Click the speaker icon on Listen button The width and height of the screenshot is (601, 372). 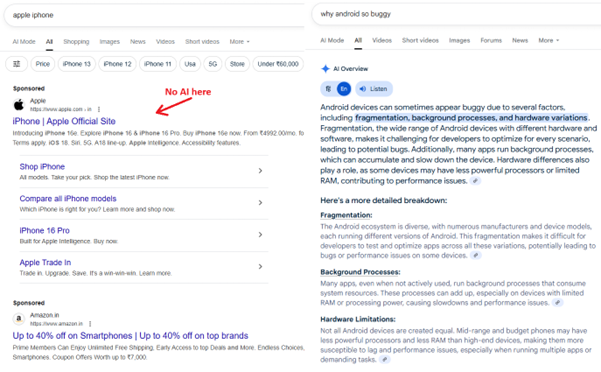[x=363, y=89]
